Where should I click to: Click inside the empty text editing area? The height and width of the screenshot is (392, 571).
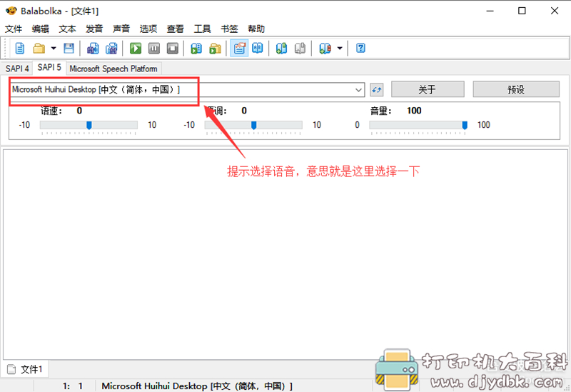285,254
